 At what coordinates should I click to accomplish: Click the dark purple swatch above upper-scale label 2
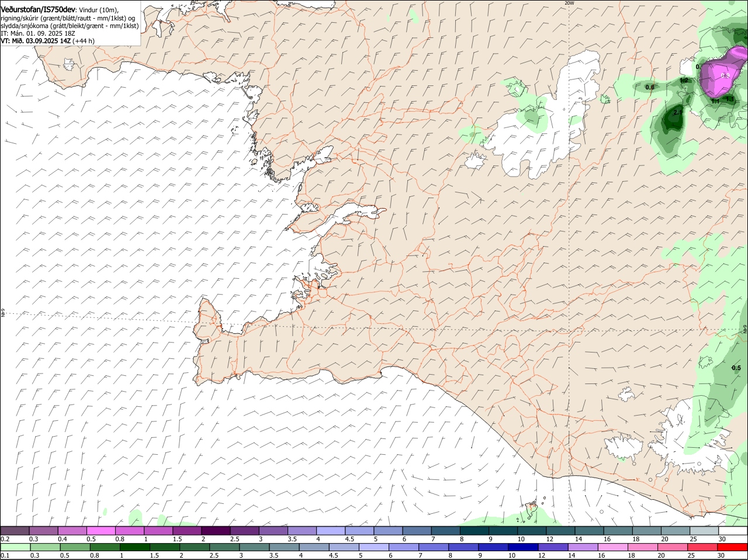214,530
